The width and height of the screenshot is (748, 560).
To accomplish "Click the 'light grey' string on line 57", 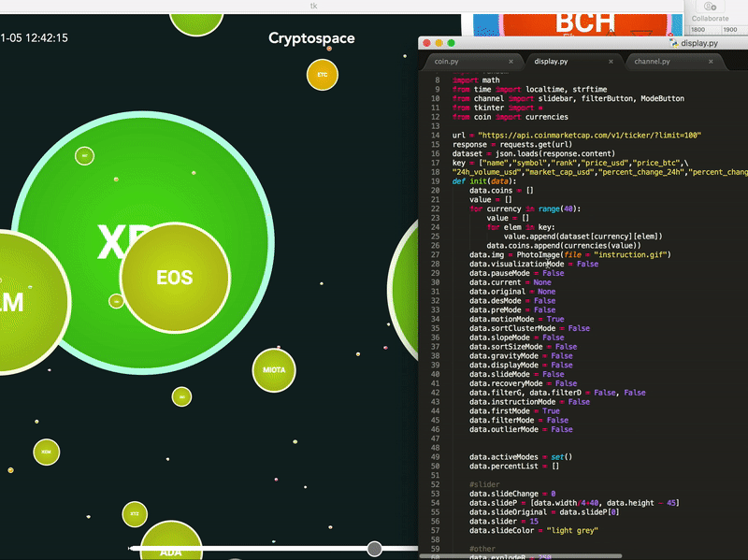I will (572, 530).
